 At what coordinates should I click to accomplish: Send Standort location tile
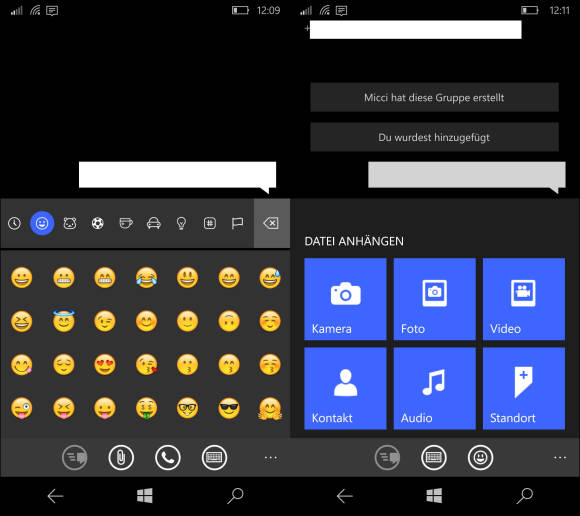coord(524,388)
